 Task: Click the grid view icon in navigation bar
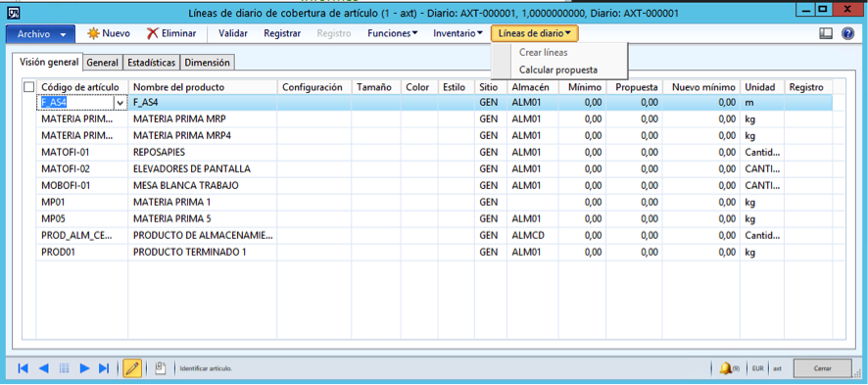click(65, 367)
